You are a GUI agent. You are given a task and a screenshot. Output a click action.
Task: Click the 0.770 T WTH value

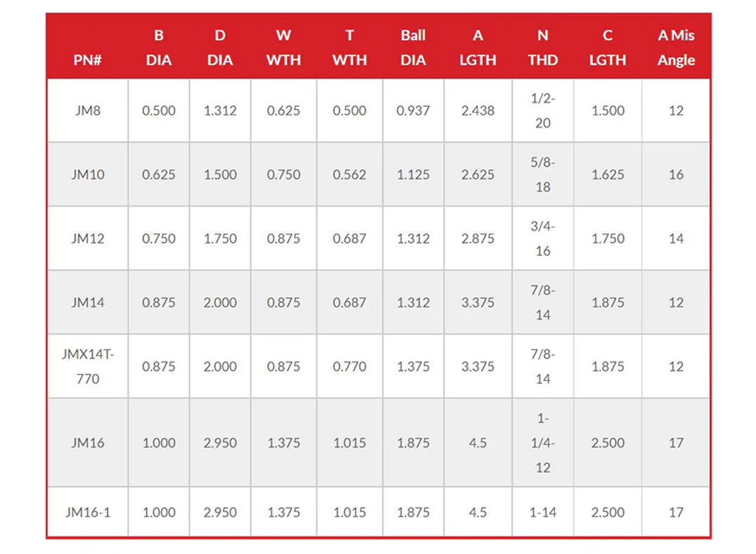(350, 366)
